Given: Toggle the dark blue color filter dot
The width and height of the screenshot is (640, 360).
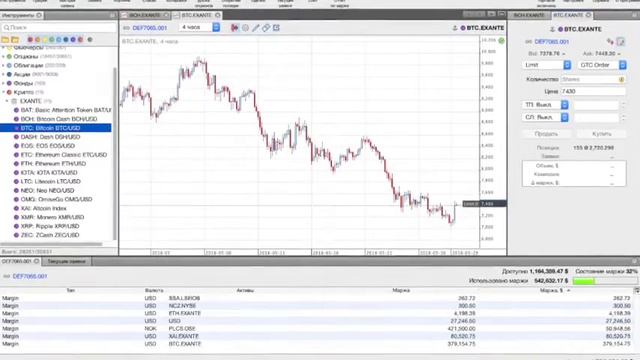Looking at the screenshot, I should coord(66,40).
